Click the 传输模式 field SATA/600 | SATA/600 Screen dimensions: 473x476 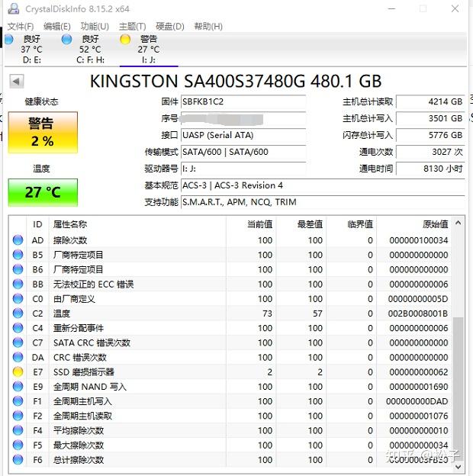243,152
